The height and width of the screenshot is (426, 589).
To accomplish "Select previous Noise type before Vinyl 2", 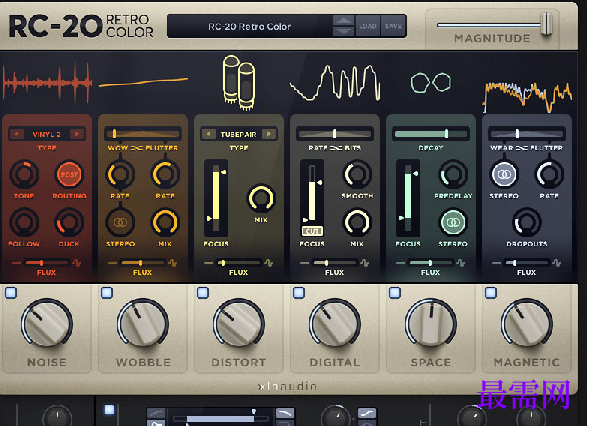I will pos(16,134).
